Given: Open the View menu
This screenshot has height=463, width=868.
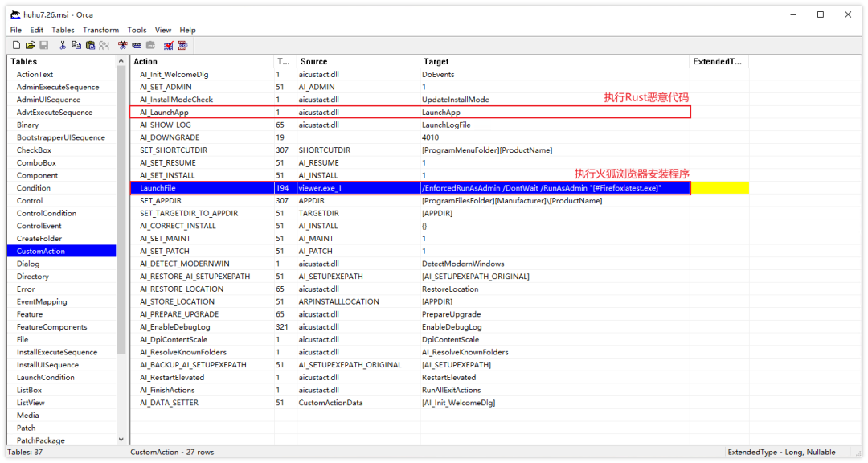Looking at the screenshot, I should tap(162, 30).
